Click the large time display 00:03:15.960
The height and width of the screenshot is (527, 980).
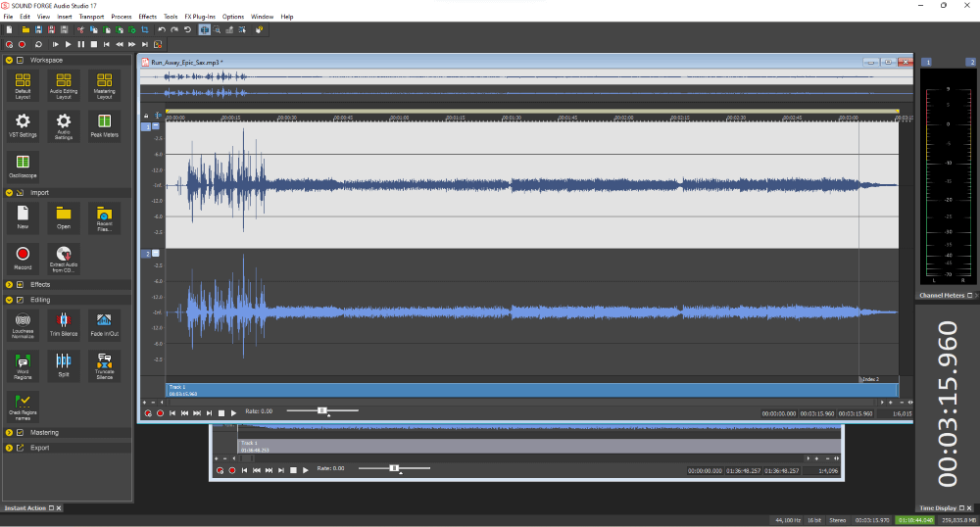click(x=948, y=404)
